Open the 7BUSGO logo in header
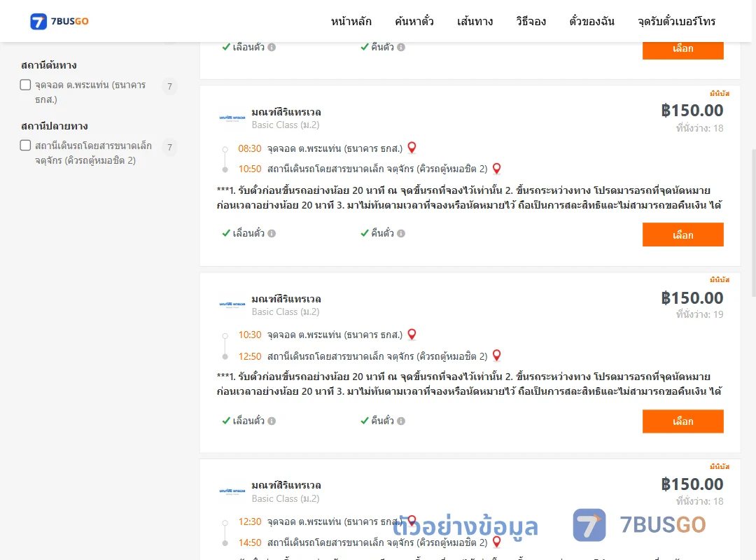The height and width of the screenshot is (560, 756). (59, 21)
